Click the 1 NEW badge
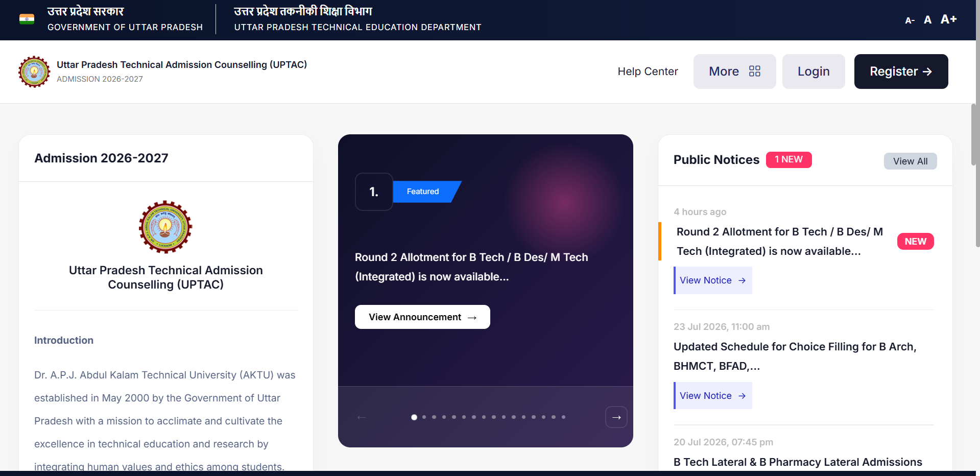Image resolution: width=980 pixels, height=476 pixels. [x=788, y=160]
